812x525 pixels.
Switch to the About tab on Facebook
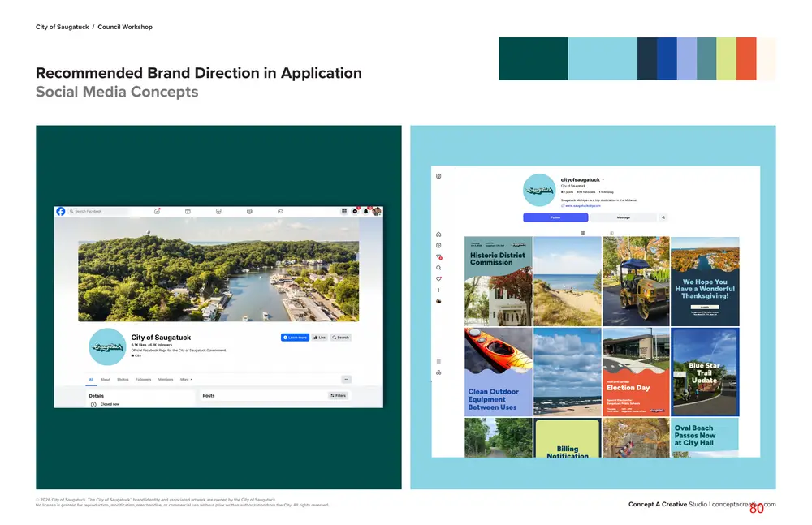tap(105, 380)
